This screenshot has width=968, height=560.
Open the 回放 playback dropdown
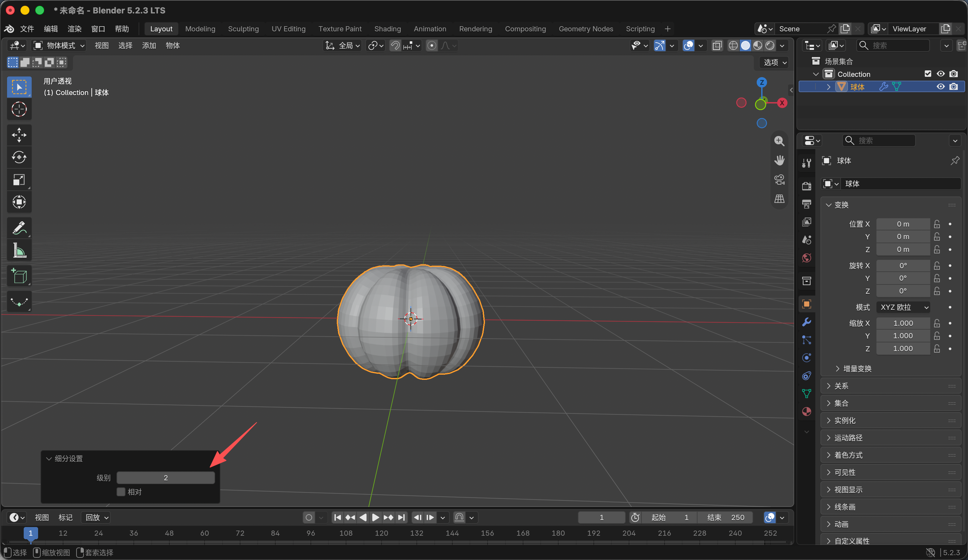(96, 517)
